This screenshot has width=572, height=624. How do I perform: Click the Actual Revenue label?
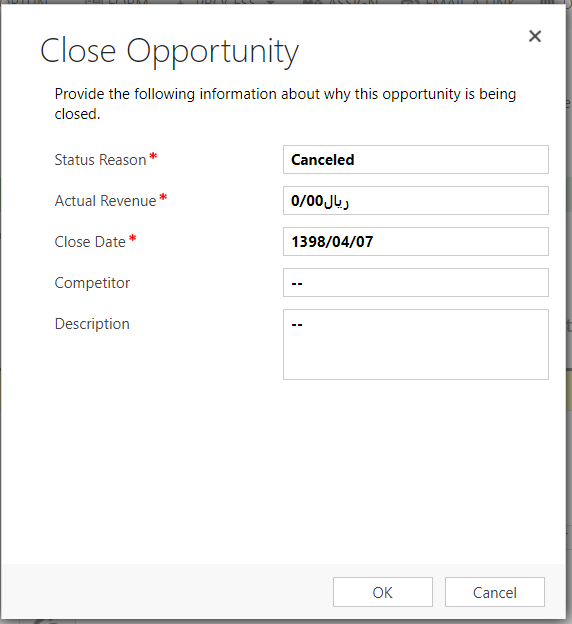pyautogui.click(x=105, y=201)
